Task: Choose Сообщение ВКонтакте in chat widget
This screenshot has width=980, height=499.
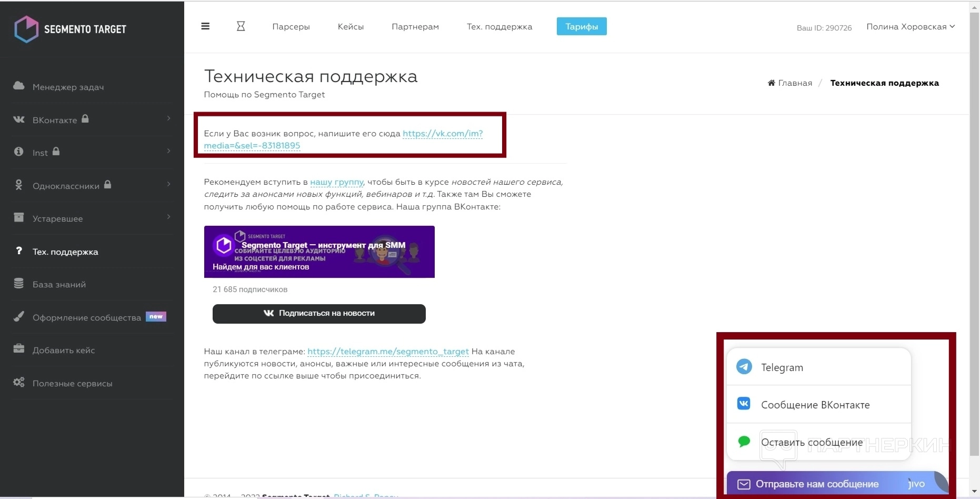Action: click(x=818, y=404)
